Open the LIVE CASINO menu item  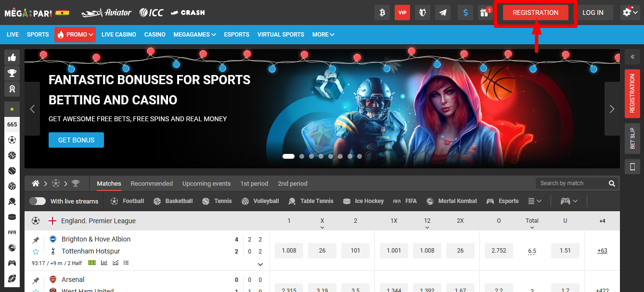pyautogui.click(x=118, y=35)
